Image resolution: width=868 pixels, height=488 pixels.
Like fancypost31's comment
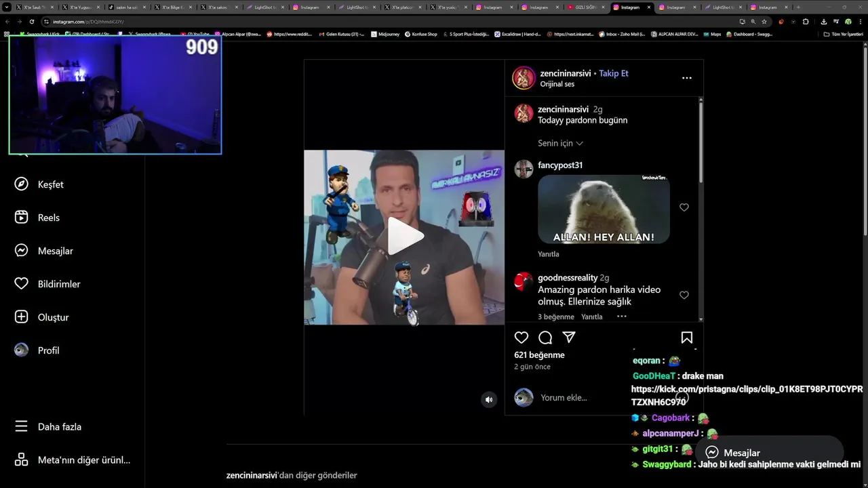(684, 207)
